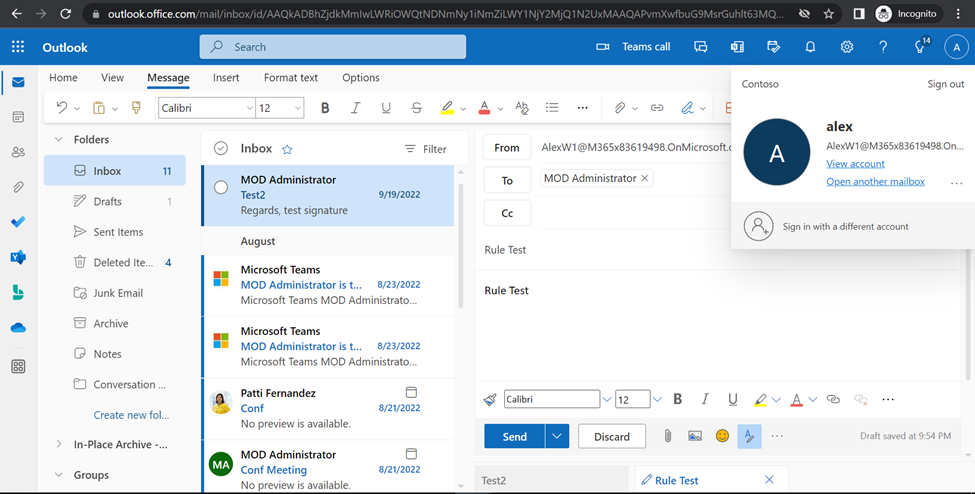The image size is (975, 494).
Task: Toggle Bold in the ribbon
Action: point(325,108)
